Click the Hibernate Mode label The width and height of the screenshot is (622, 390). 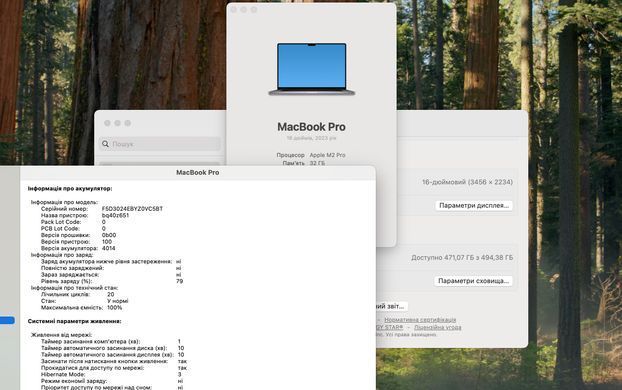(x=63, y=375)
